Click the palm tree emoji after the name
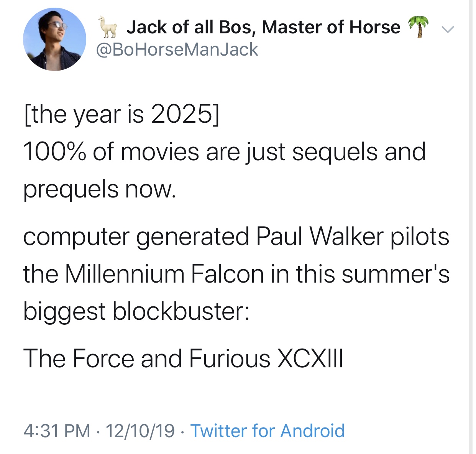Screen dimensions: 476x454 point(418,26)
